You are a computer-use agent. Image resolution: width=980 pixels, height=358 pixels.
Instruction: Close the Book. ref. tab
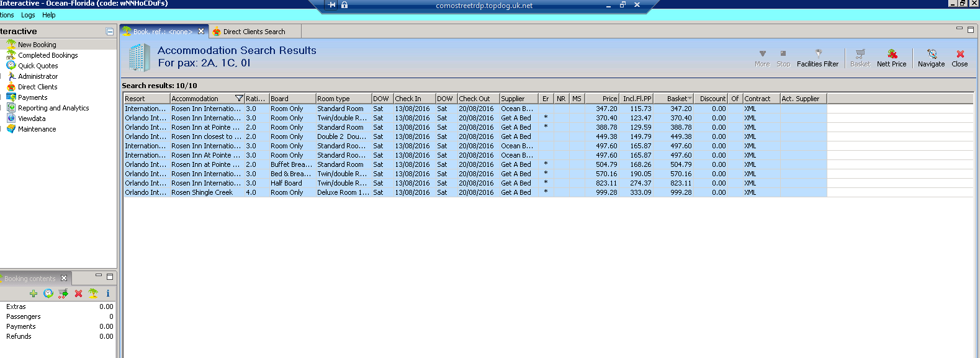[201, 31]
